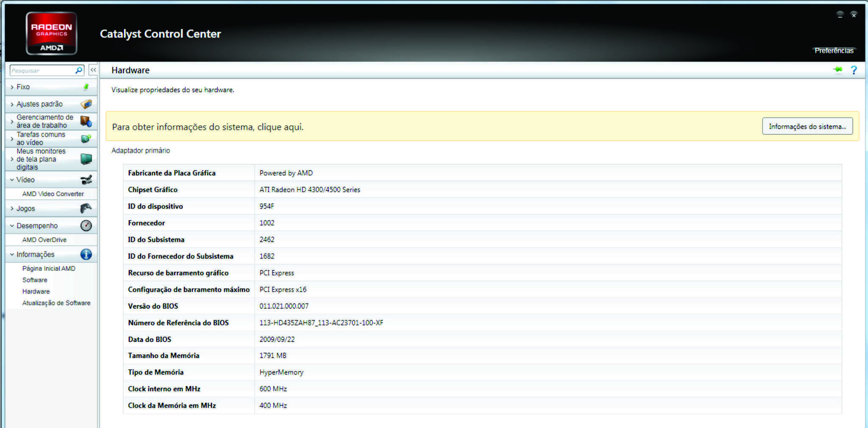Click the 'Tamanho da Memória' row label
868x428 pixels.
point(164,356)
